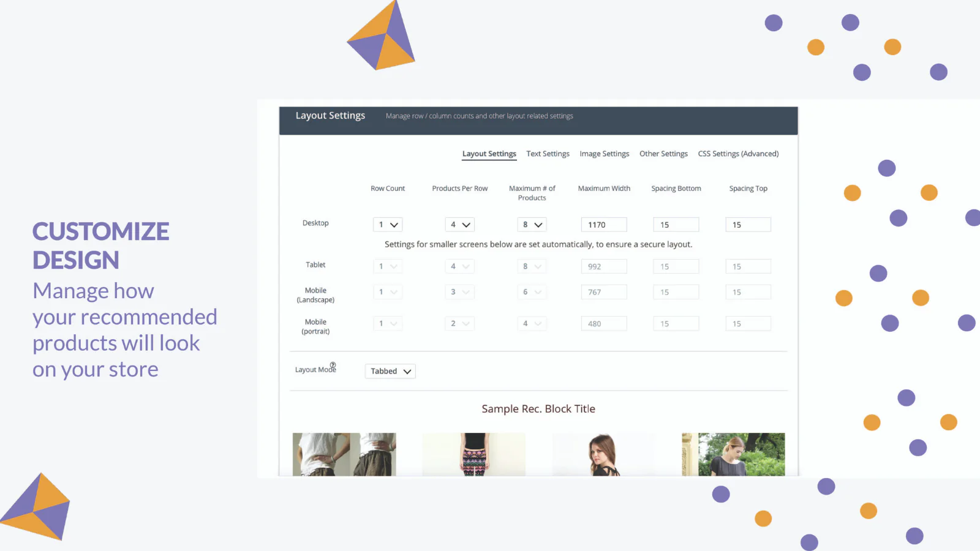Viewport: 980px width, 551px height.
Task: Click the Layout Mode help question icon
Action: [x=333, y=365]
